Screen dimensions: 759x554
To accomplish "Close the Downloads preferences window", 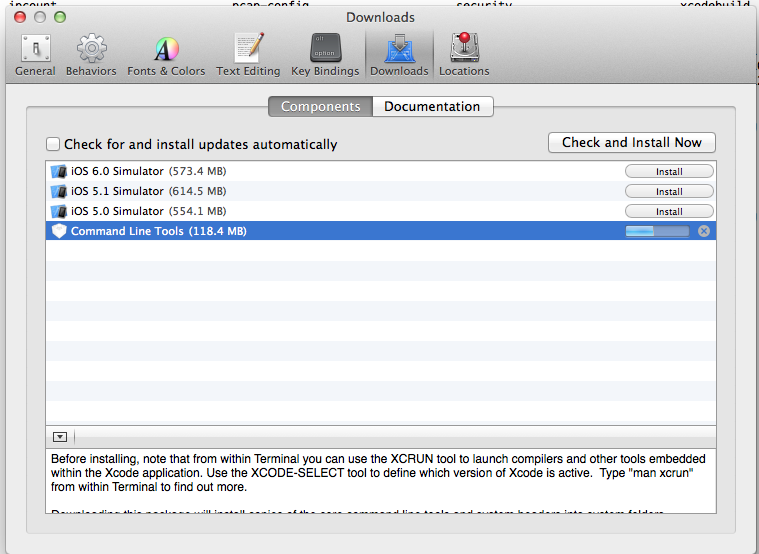I will (20, 17).
